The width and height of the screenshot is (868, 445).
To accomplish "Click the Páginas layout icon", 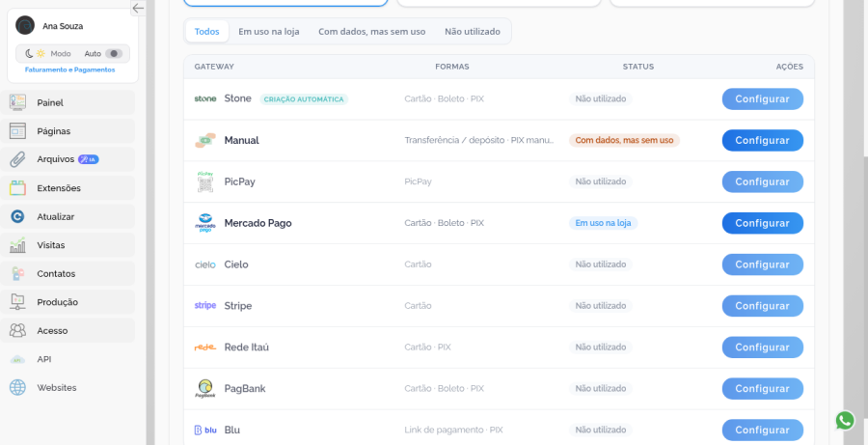I will tap(17, 131).
